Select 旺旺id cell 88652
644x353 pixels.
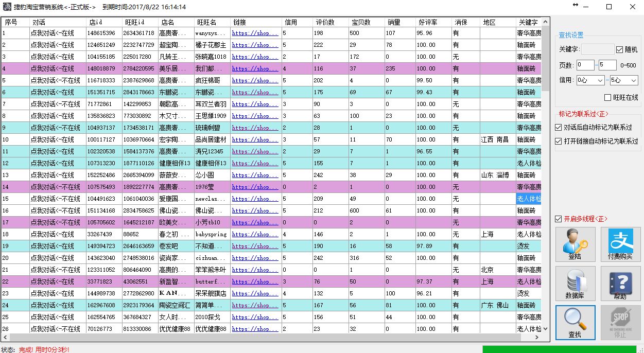coord(140,234)
